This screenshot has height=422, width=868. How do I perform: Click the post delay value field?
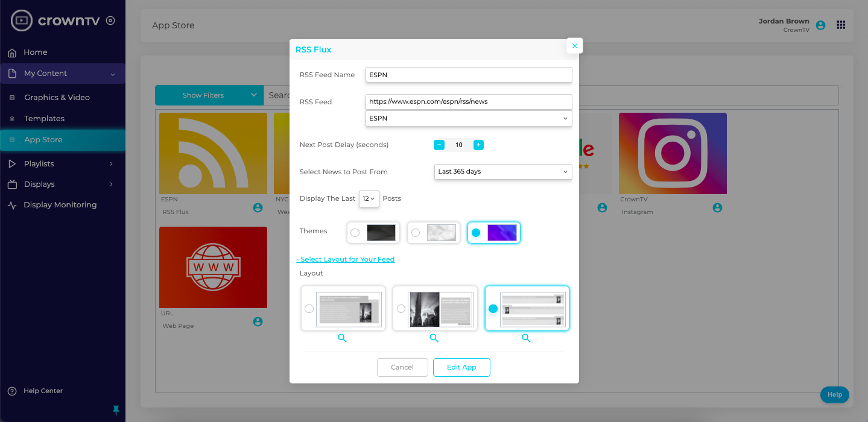point(459,145)
